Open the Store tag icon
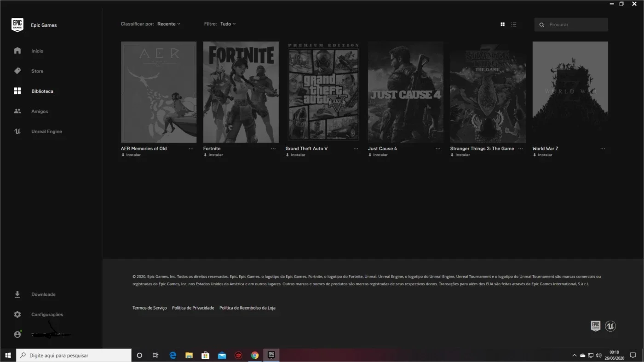The height and width of the screenshot is (362, 644). (17, 71)
